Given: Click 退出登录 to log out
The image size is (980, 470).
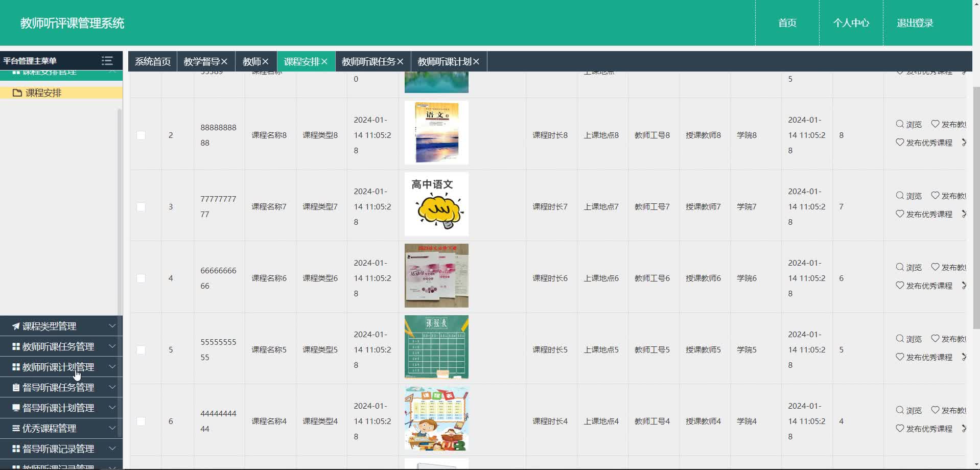Looking at the screenshot, I should pos(915,23).
